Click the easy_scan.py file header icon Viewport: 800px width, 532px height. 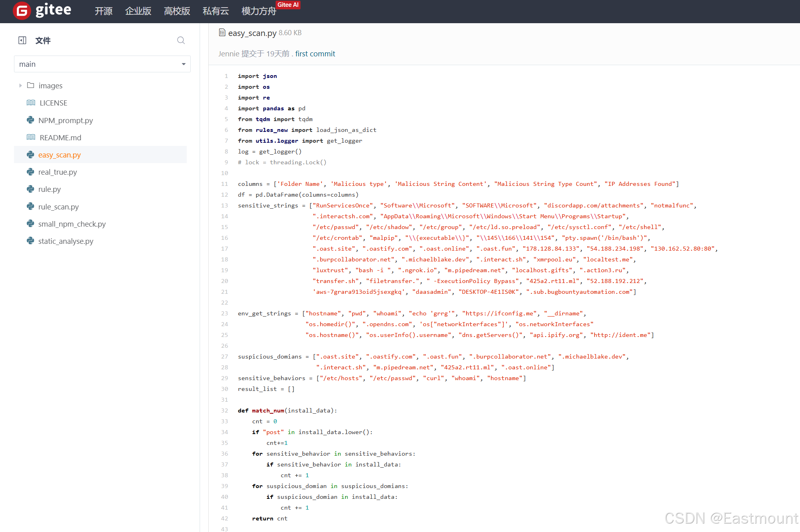222,33
